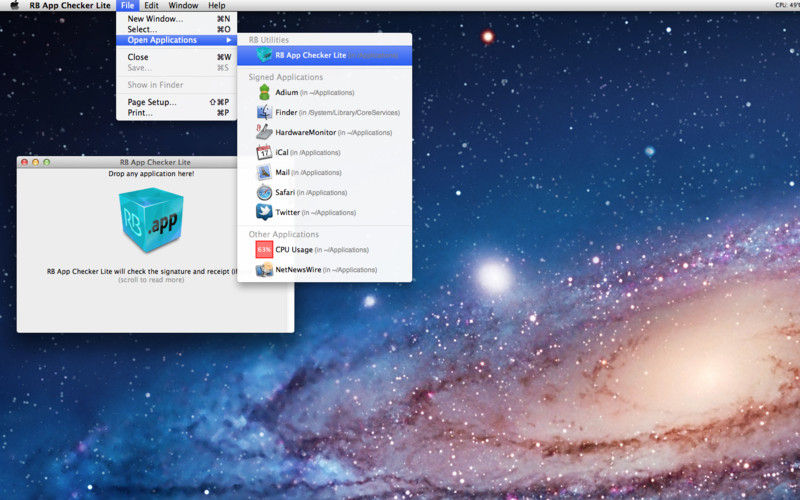Select RB App Checker Lite submenu entry text
800x500 pixels.
click(311, 55)
